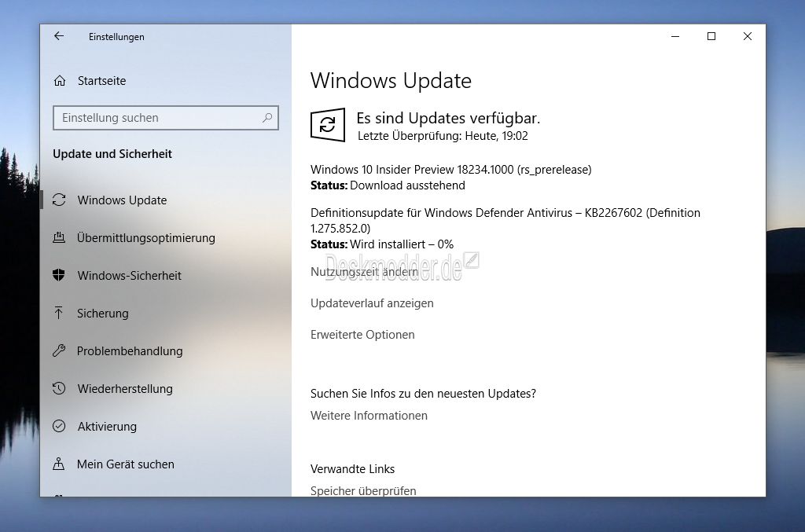Image resolution: width=805 pixels, height=532 pixels.
Task: Open the Übermittlungsoptimierung section
Action: 145,237
